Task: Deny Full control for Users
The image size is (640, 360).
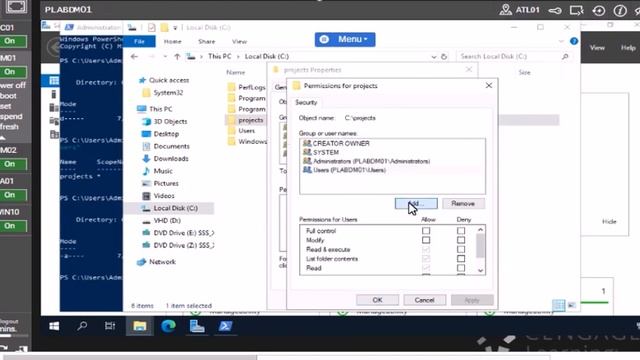Action: pos(461,231)
